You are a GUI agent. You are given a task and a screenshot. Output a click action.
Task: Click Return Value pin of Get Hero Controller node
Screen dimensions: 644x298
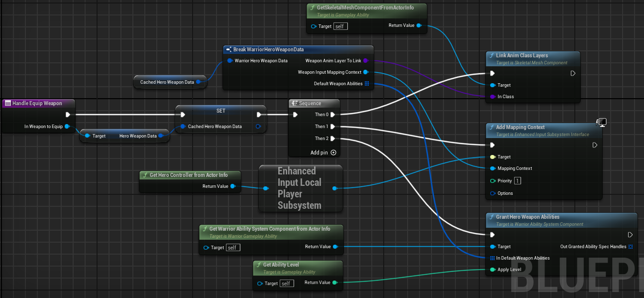pyautogui.click(x=233, y=186)
